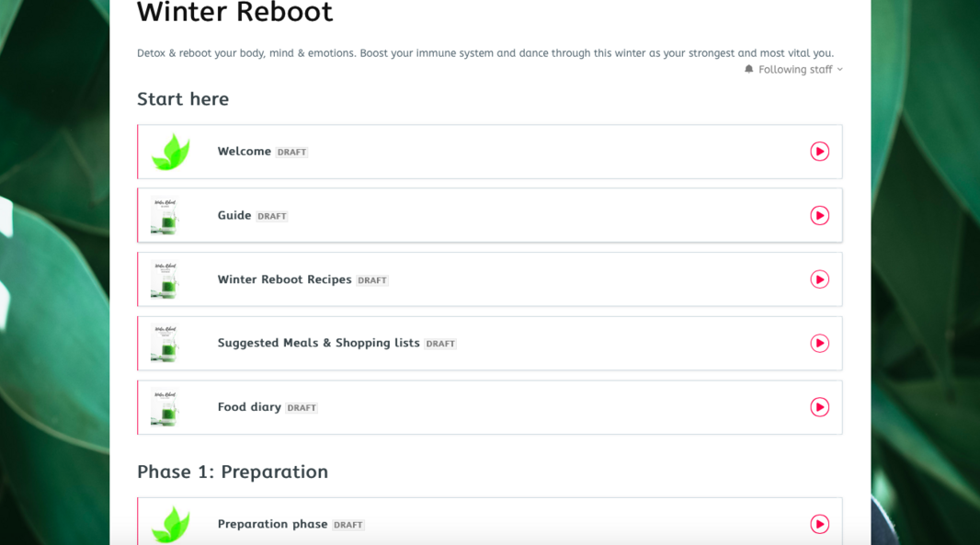
Task: Play the Winter Reboot Recipes lesson
Action: [819, 279]
